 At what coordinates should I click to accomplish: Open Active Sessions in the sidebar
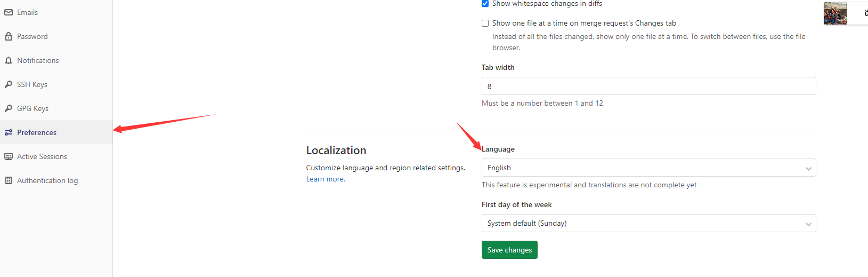[x=42, y=156]
